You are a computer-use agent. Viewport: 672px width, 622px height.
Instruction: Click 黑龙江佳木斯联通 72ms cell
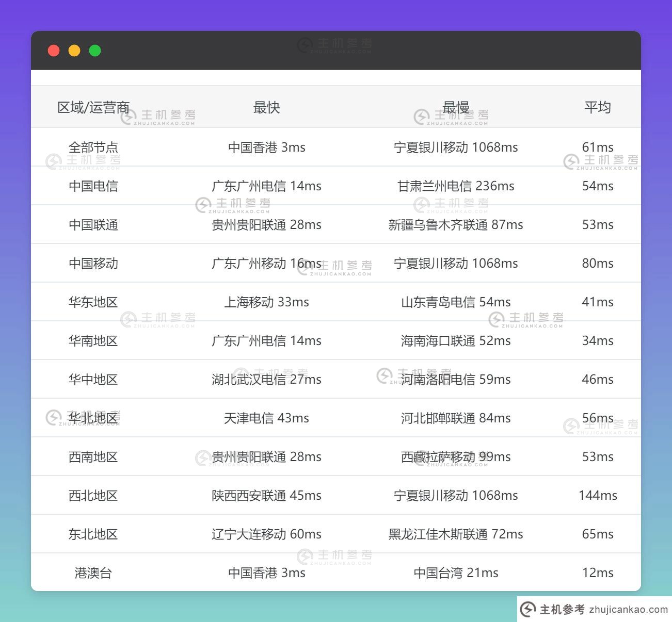(x=456, y=534)
